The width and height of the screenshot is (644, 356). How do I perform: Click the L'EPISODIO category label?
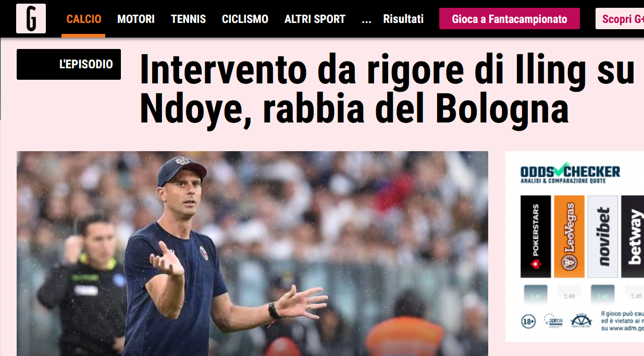pos(69,65)
